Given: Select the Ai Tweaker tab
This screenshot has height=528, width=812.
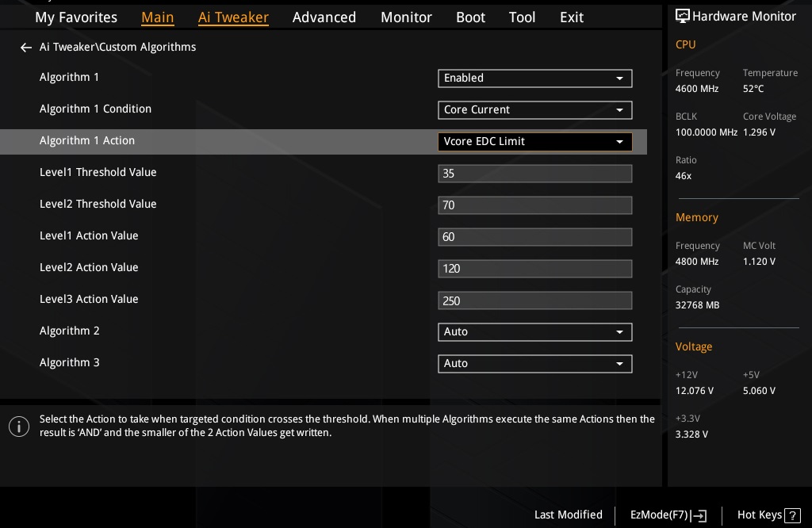Looking at the screenshot, I should (x=233, y=17).
